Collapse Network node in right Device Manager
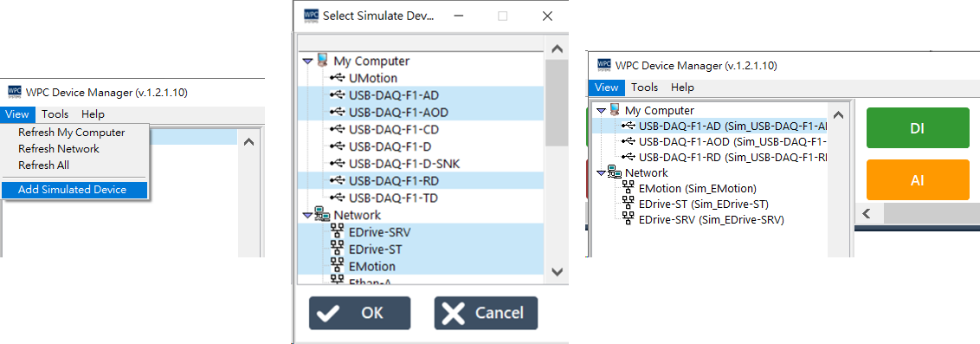The width and height of the screenshot is (980, 344). pos(601,173)
